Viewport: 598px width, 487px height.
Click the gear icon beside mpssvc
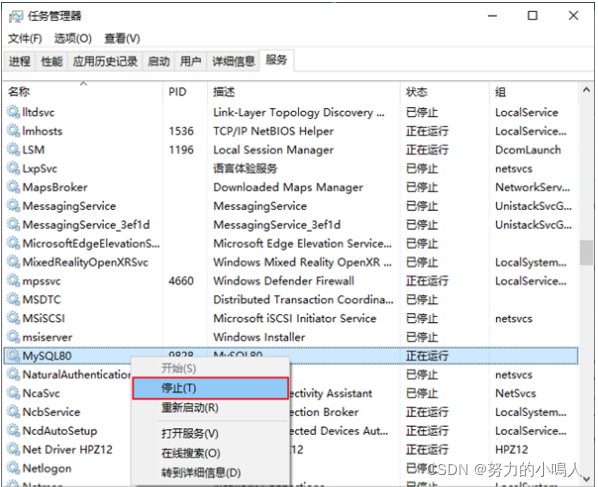click(x=13, y=281)
